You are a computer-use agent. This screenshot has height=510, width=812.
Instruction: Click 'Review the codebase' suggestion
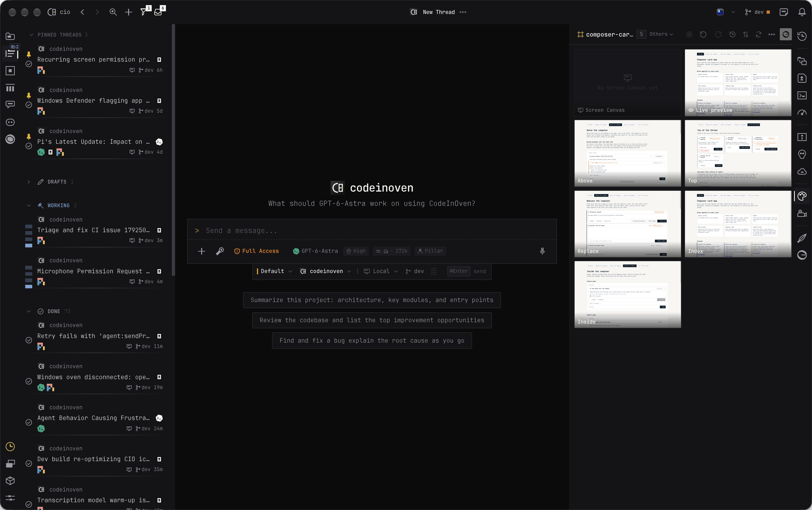[372, 320]
